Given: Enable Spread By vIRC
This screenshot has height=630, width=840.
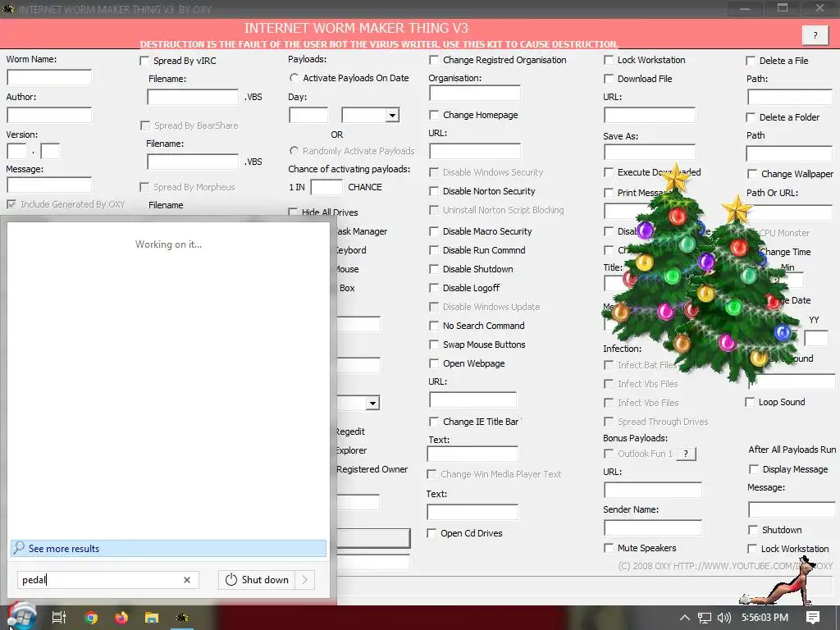Looking at the screenshot, I should click(144, 61).
